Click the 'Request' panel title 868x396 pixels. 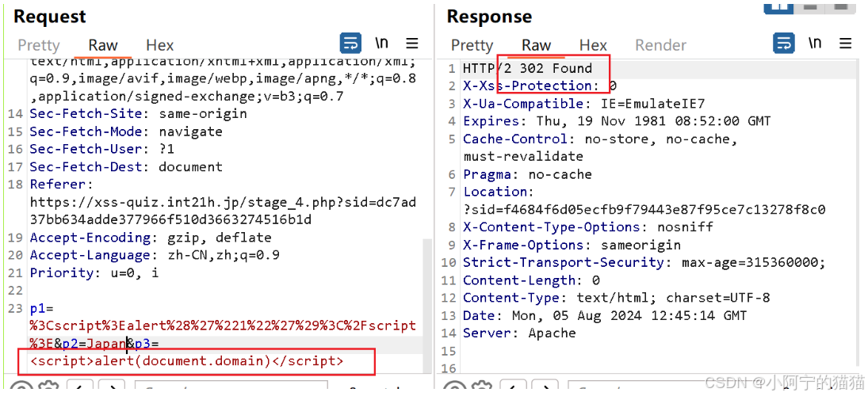point(50,16)
